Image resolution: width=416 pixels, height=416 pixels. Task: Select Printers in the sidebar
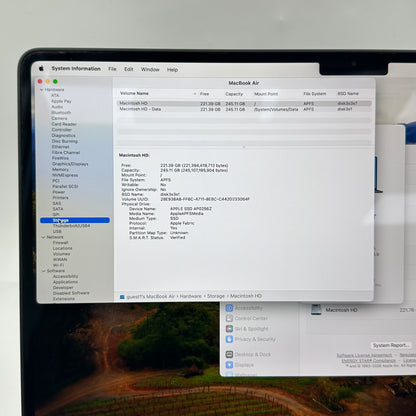[x=60, y=198]
